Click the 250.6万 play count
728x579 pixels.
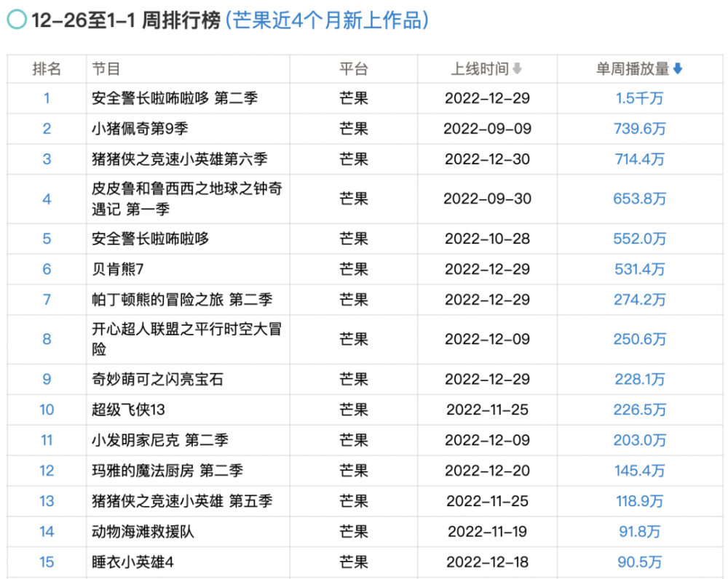coord(640,339)
